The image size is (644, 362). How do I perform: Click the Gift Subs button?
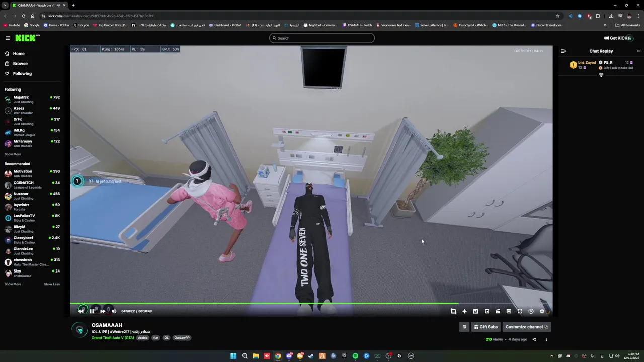click(x=486, y=327)
